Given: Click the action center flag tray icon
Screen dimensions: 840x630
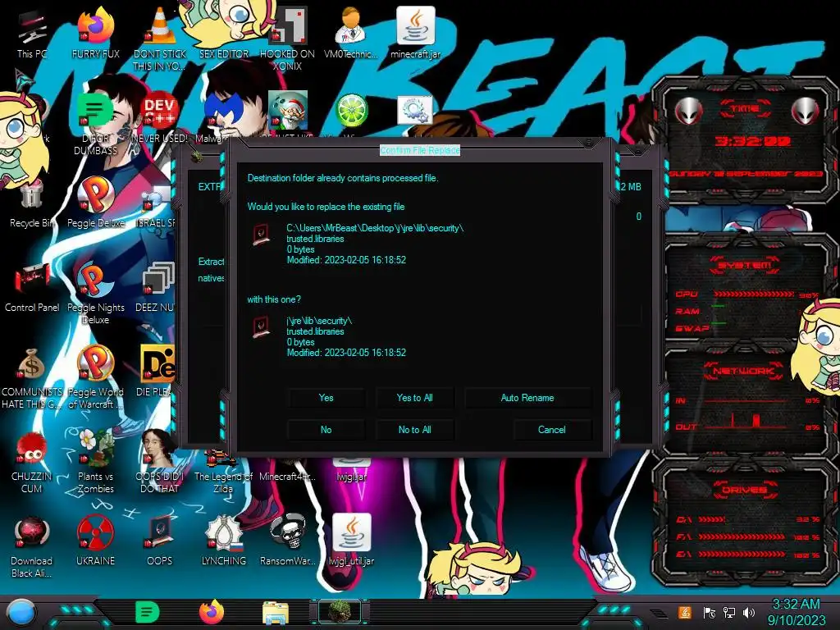Looking at the screenshot, I should [x=709, y=612].
